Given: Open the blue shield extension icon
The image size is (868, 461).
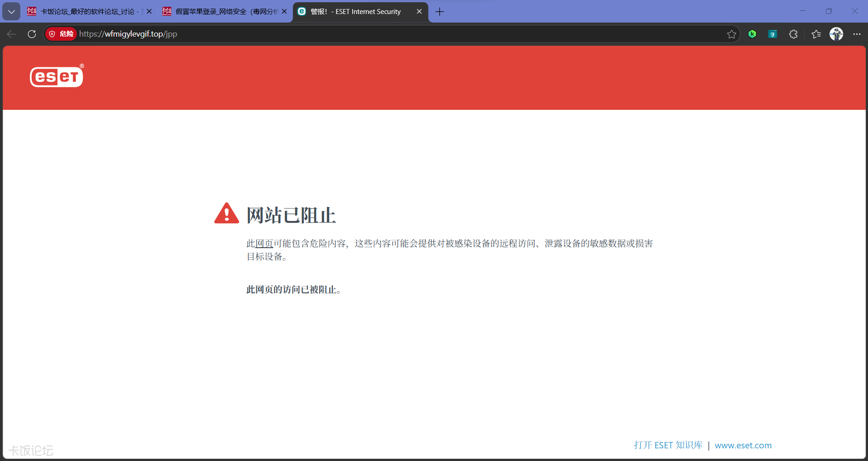Looking at the screenshot, I should click(x=773, y=34).
